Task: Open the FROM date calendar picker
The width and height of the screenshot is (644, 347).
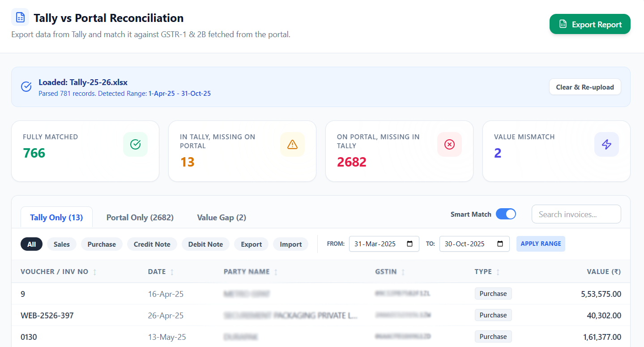Action: pyautogui.click(x=409, y=244)
